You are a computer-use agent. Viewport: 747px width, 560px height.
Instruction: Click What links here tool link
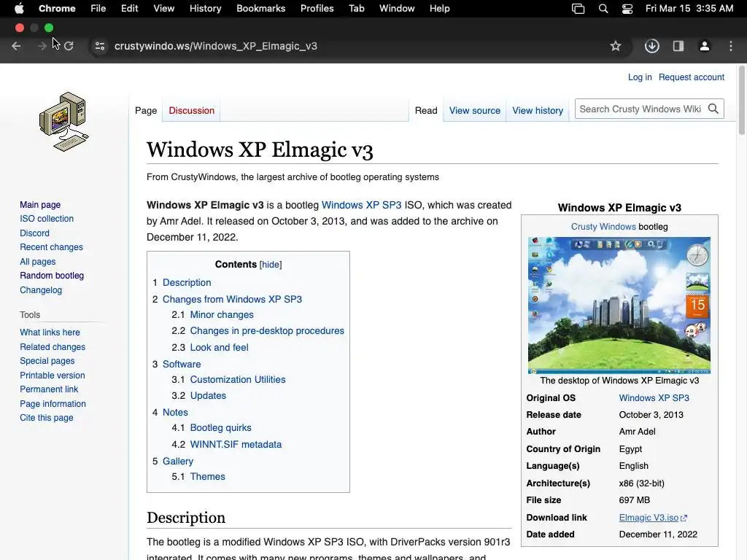click(x=50, y=332)
